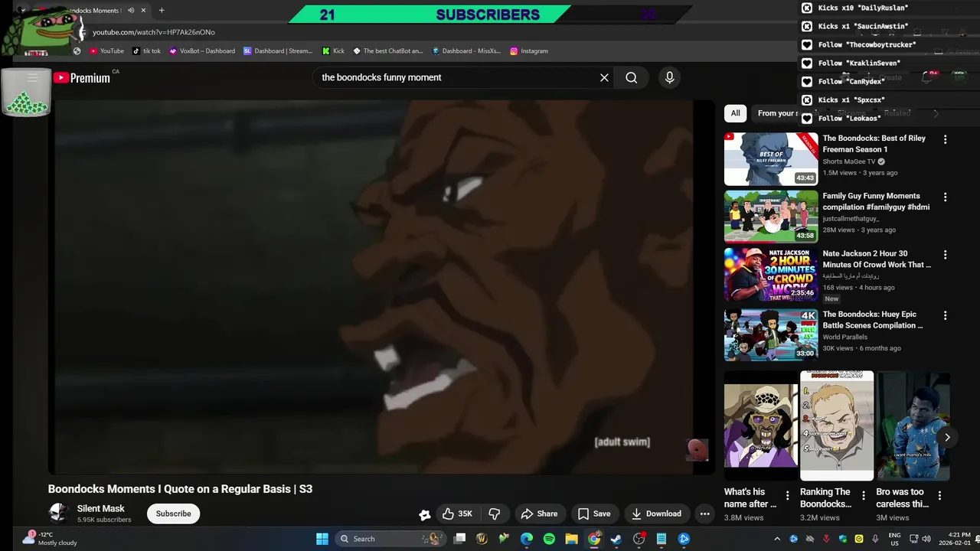The image size is (980, 551).
Task: Open Microsoft Edge from taskbar
Action: 527,539
